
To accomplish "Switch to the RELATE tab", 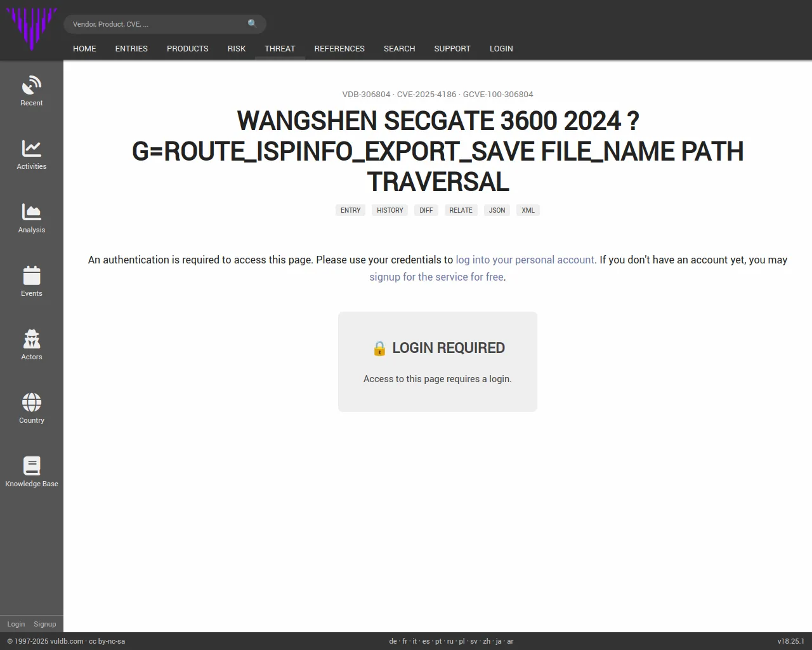I will tap(461, 210).
